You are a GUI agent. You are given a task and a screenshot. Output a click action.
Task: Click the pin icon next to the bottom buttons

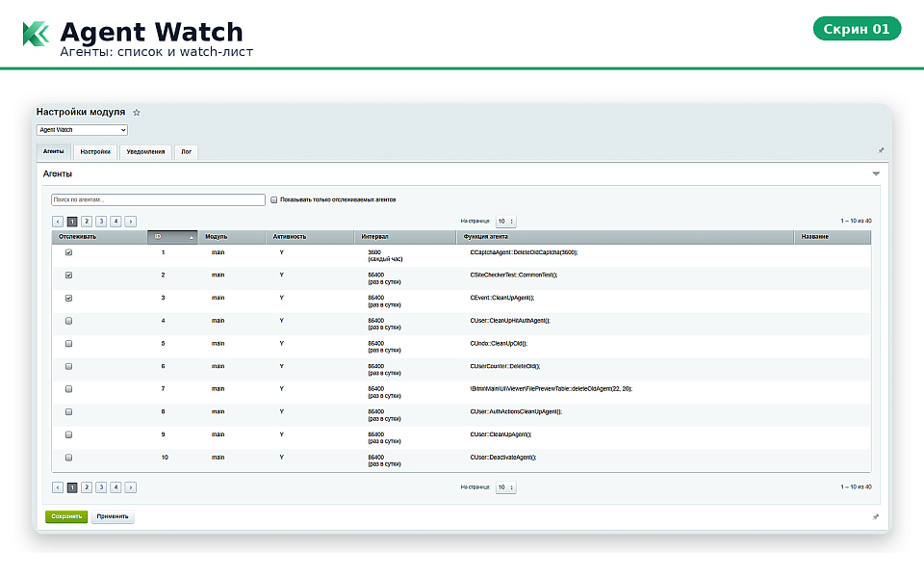tap(875, 516)
